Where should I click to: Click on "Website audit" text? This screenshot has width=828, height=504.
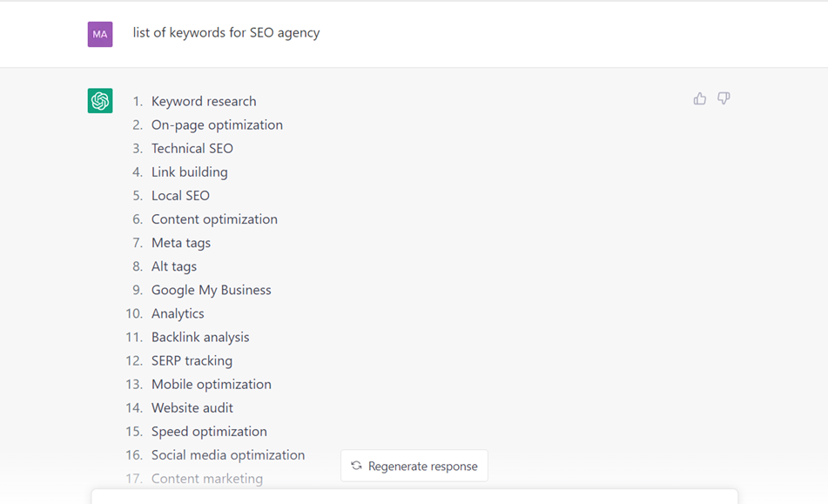point(192,407)
